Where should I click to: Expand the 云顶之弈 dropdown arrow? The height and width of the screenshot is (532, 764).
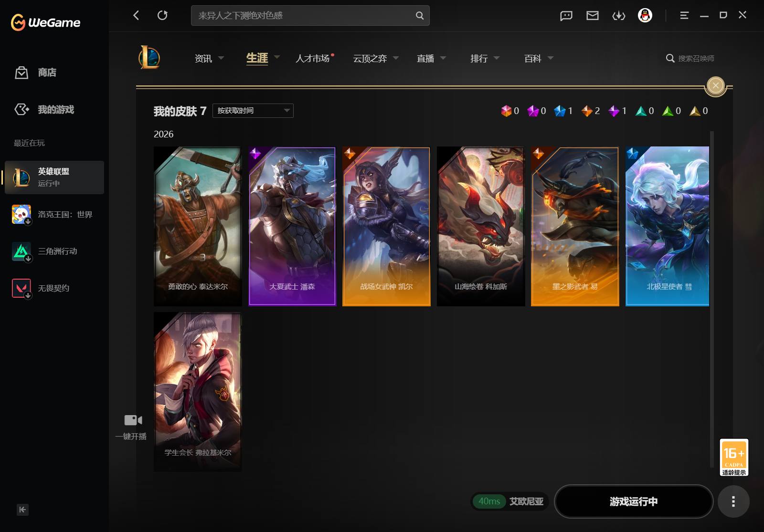tap(396, 58)
